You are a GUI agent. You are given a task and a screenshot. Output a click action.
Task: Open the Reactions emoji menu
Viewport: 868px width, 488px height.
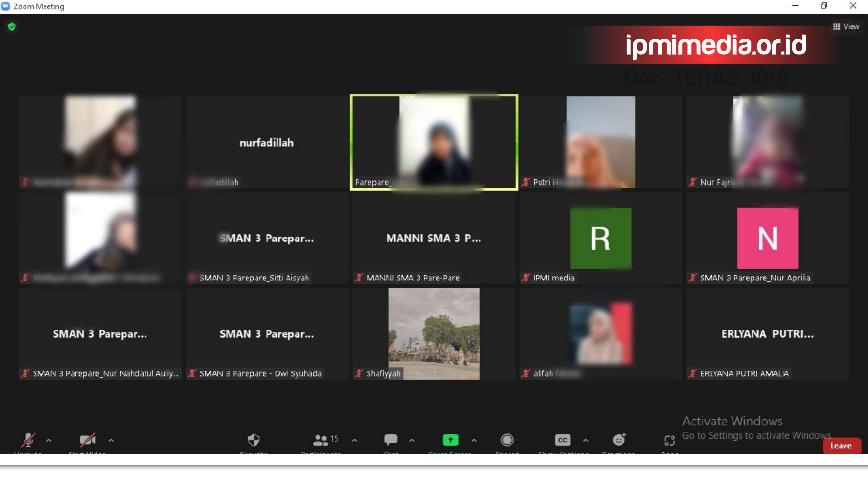(619, 440)
